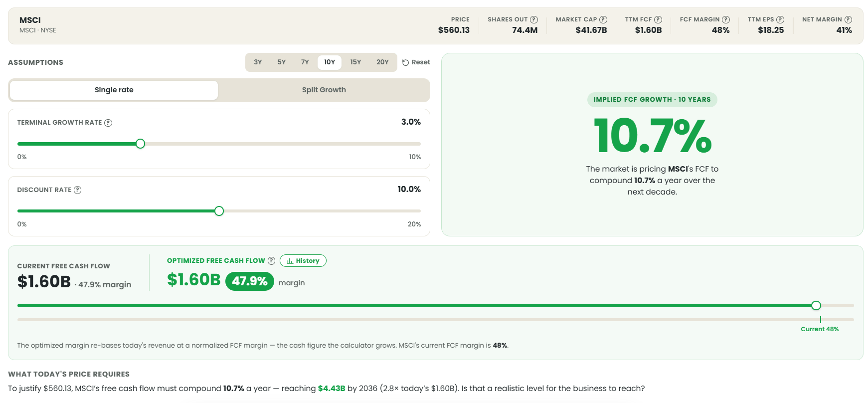The image size is (868, 403).
Task: Click the 'WHAT TODAY'S PRICE REQUIRES' heading
Action: [x=69, y=374]
